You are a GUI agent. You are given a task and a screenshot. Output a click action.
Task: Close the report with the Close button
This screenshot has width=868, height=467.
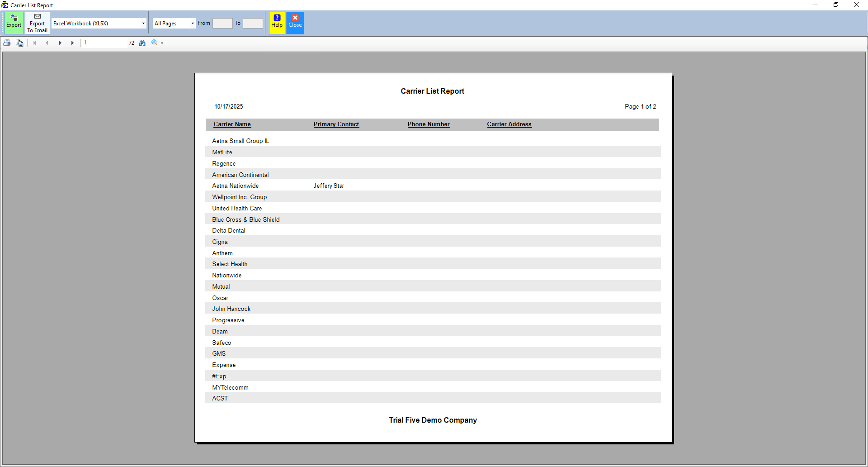point(295,23)
